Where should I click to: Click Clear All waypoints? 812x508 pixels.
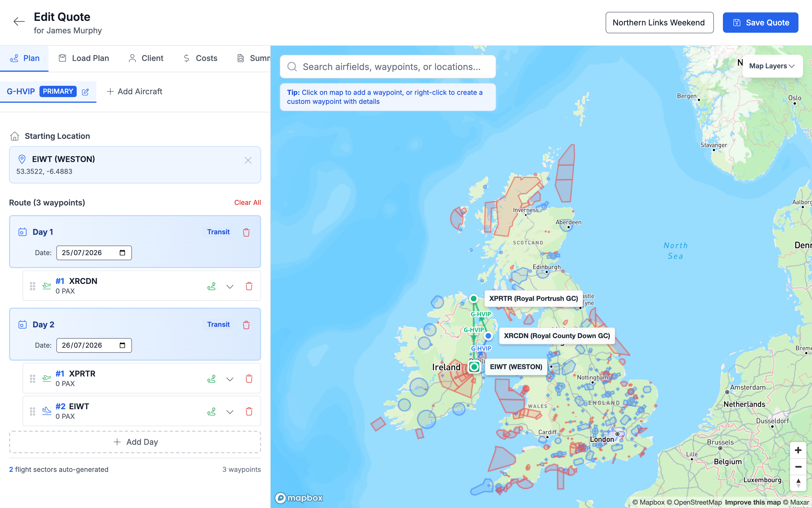(247, 203)
